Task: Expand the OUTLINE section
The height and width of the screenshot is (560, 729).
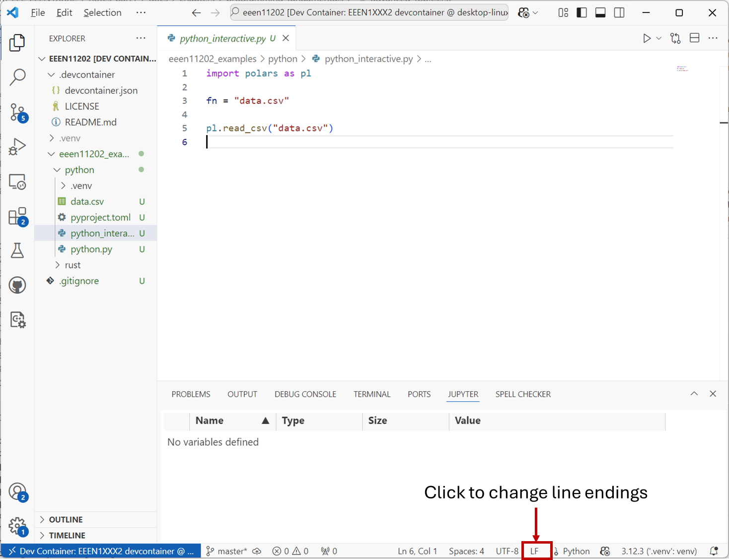Action: pyautogui.click(x=66, y=520)
